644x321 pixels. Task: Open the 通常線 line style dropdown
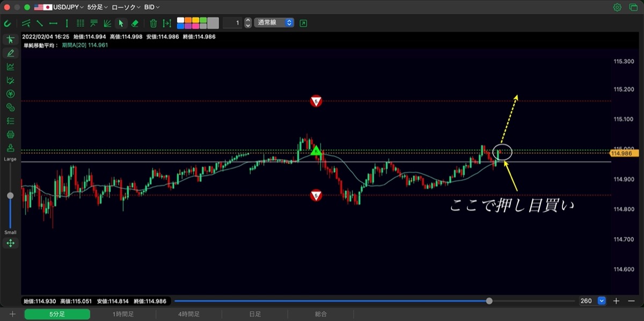[274, 23]
